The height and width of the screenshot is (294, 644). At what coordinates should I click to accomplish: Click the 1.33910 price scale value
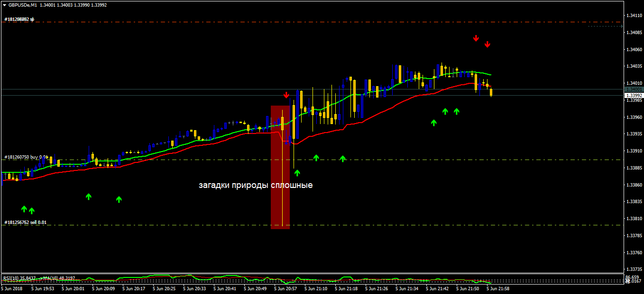click(x=634, y=151)
